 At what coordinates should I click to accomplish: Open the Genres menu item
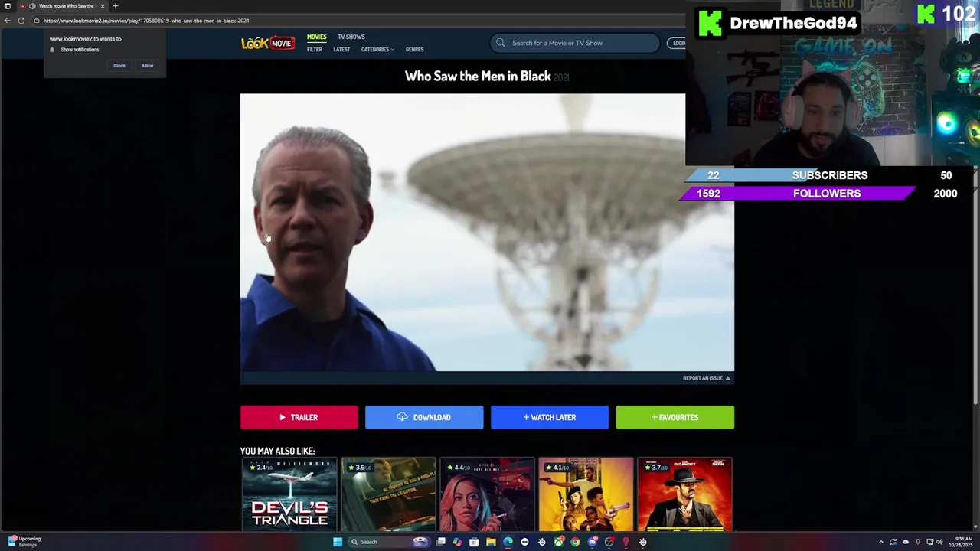(x=414, y=49)
